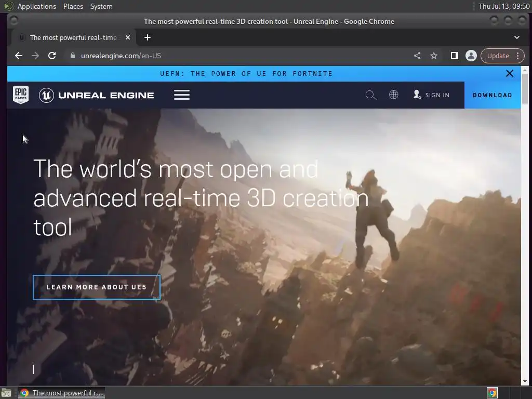Click the Chrome icon in the bottom-right tray
Image resolution: width=532 pixels, height=399 pixels.
click(492, 393)
